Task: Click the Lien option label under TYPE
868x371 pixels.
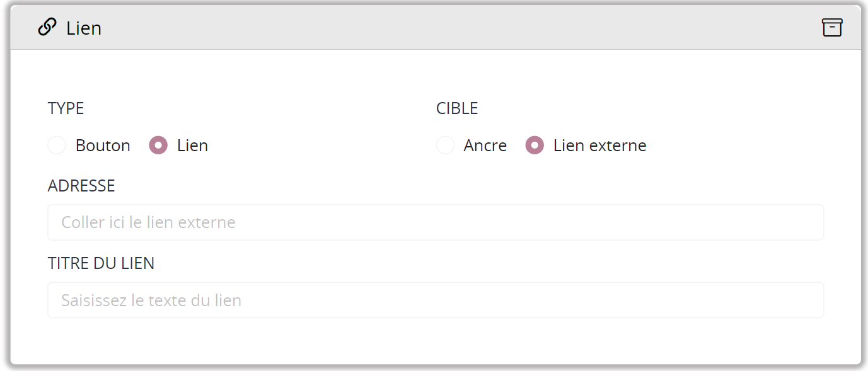Action: (192, 146)
